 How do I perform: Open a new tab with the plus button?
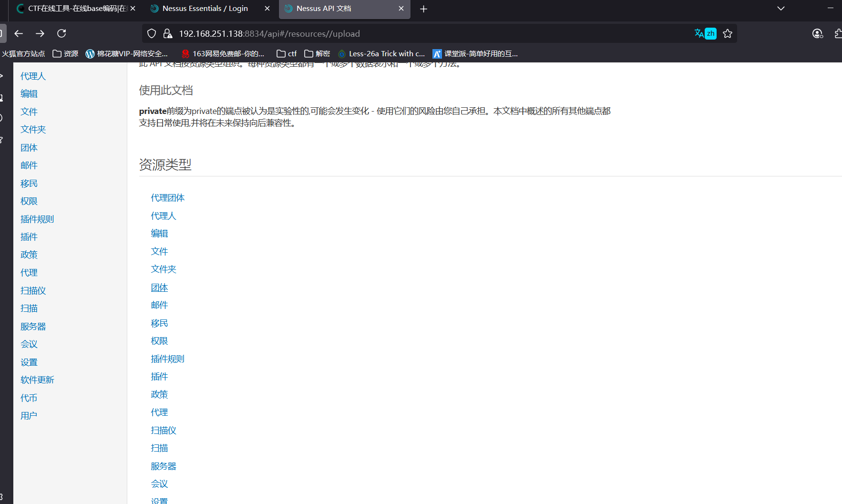click(423, 9)
